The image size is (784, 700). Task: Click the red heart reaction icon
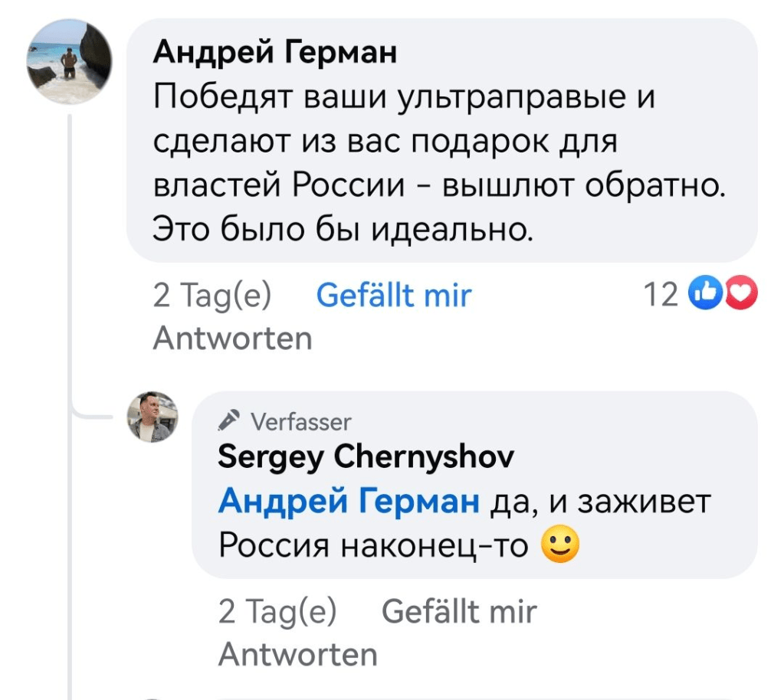[x=742, y=294]
